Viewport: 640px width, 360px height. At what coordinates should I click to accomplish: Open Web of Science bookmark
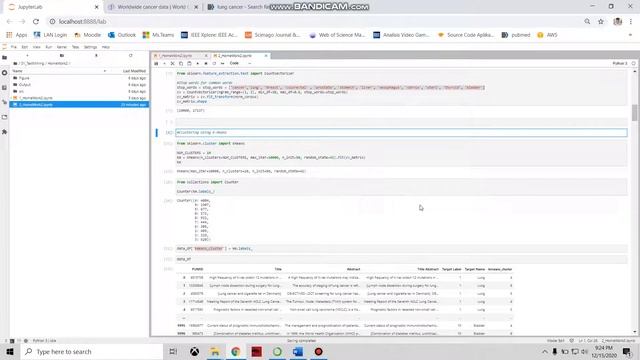(x=337, y=35)
